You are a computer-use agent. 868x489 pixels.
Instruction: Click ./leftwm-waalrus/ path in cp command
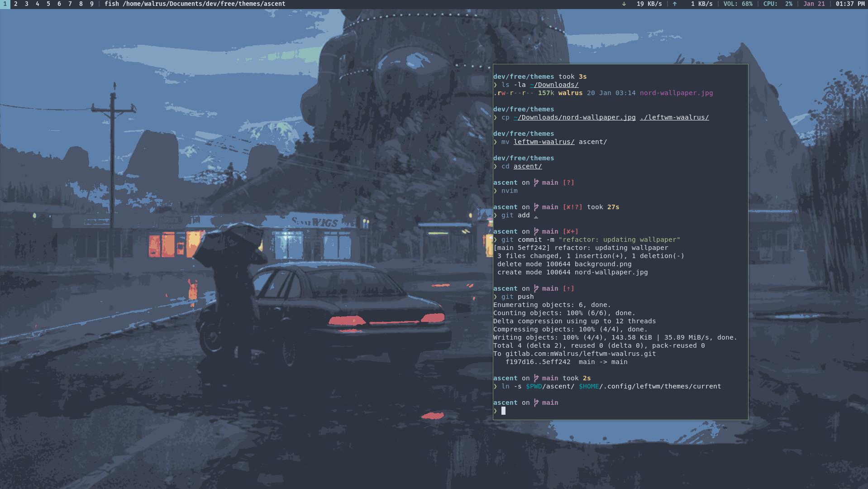click(674, 118)
